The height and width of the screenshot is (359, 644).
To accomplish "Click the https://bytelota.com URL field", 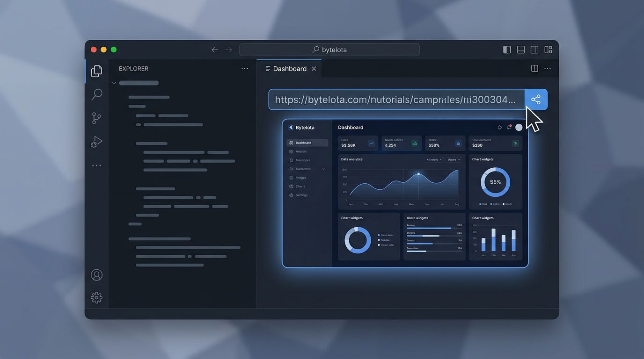I will coord(397,100).
